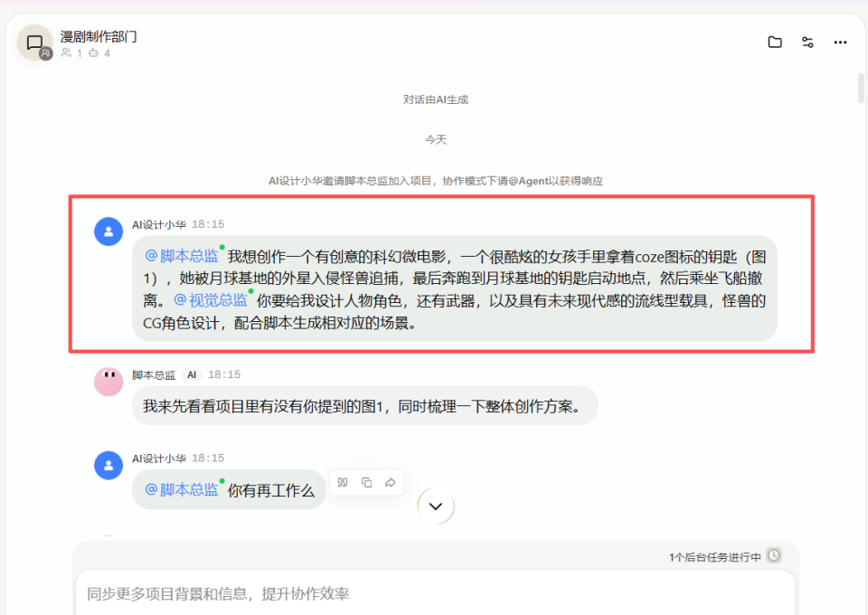Screen dimensions: 868x615
Task: Click the bot count icon showing 4
Action: 93,52
